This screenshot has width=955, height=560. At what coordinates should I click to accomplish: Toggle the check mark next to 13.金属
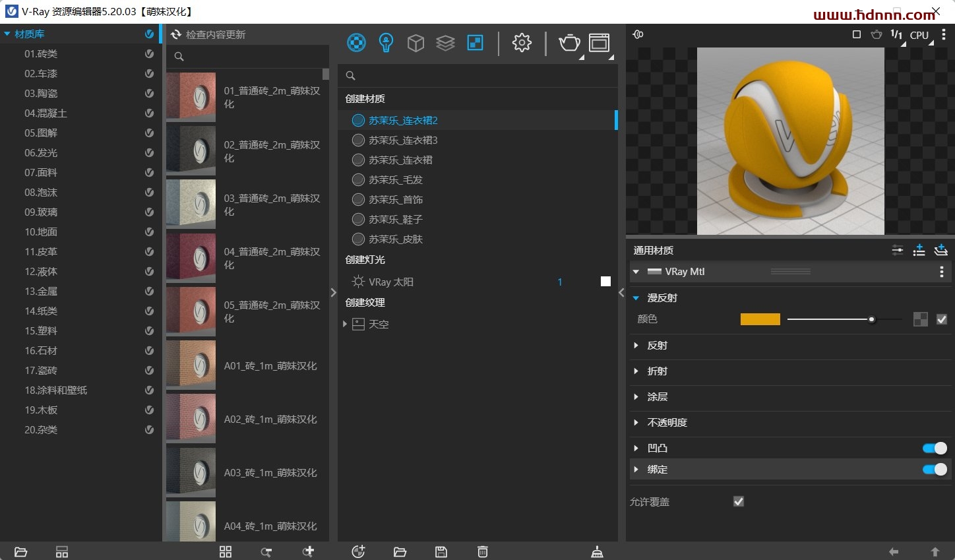tap(149, 292)
